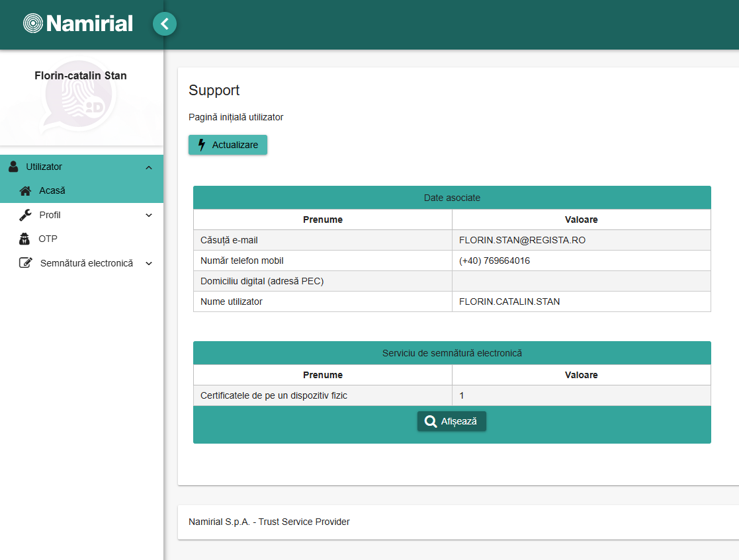Click the Date asociate table header
Image resolution: width=739 pixels, height=560 pixels.
tap(452, 198)
